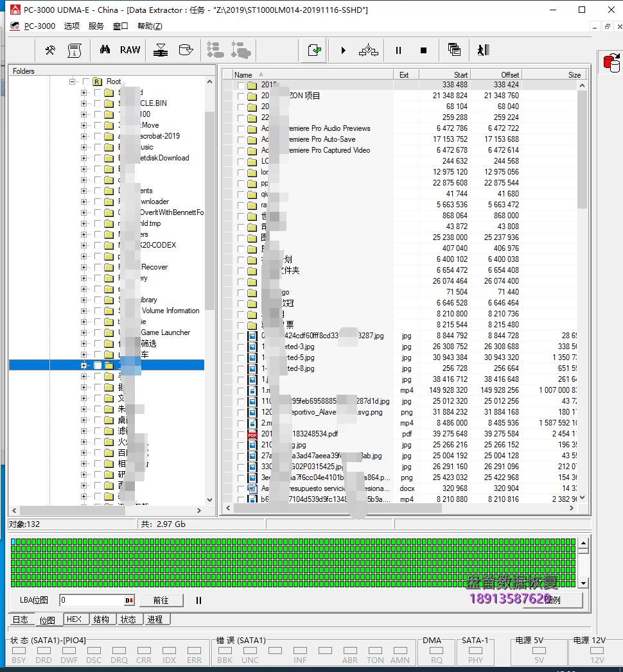Screen dimensions: 623x672
Task: Collapse the Root tree node
Action: (72, 82)
